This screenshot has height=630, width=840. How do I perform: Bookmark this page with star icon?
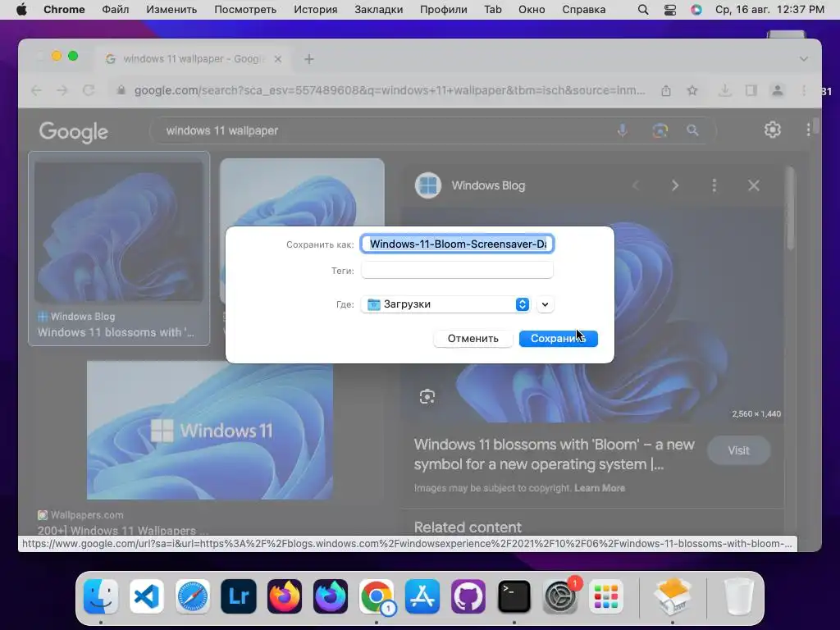[692, 90]
